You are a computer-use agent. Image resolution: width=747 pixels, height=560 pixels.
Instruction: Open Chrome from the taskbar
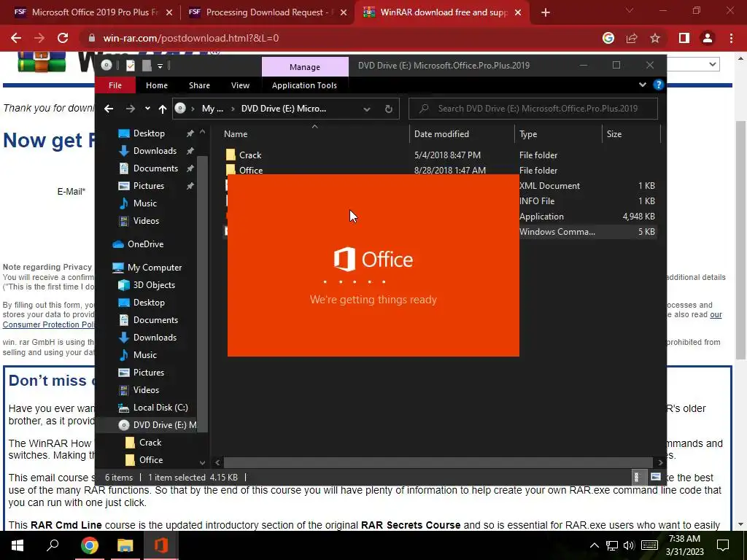(x=89, y=545)
